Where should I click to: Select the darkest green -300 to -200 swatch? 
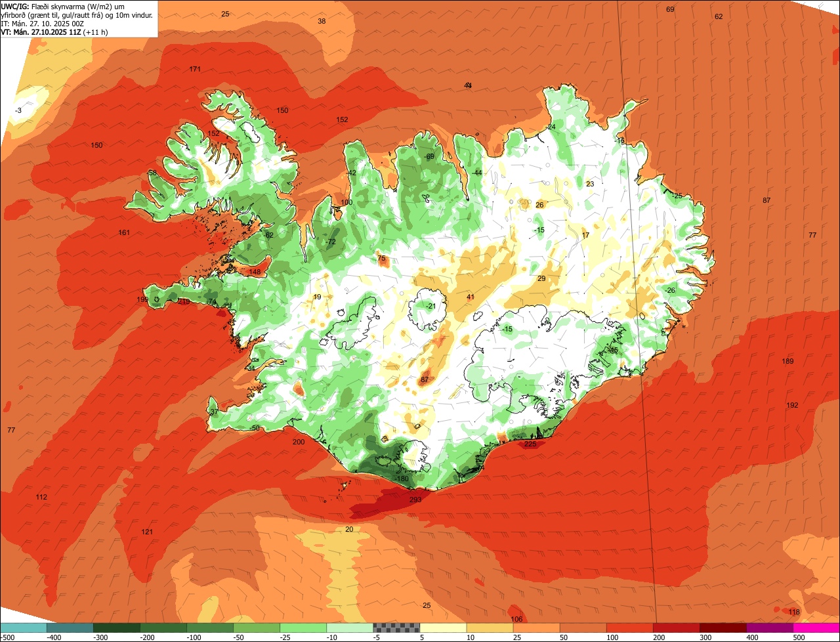point(117,628)
